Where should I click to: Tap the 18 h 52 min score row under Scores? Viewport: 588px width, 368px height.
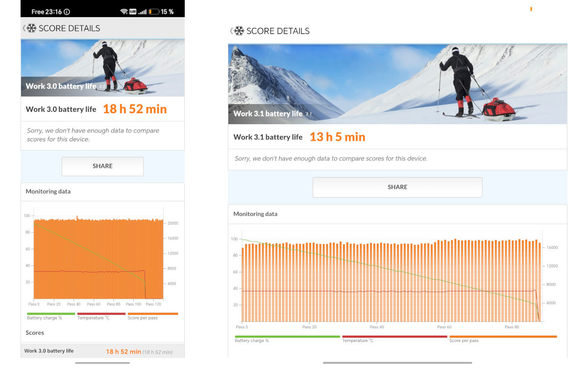pyautogui.click(x=102, y=351)
